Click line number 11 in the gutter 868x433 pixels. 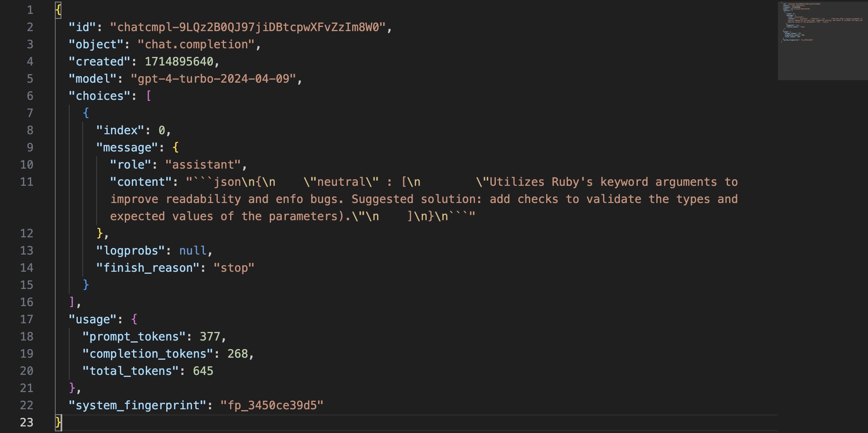[x=27, y=182]
